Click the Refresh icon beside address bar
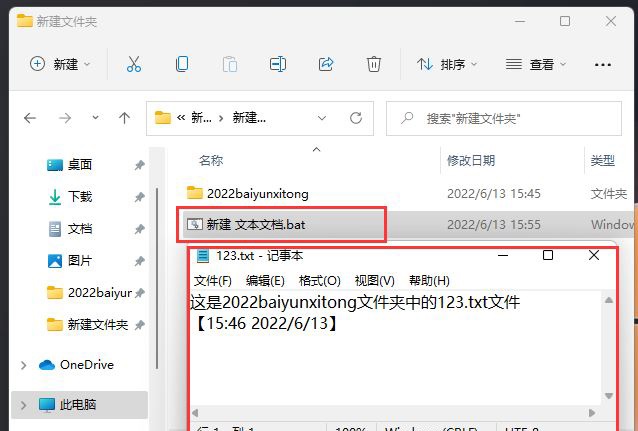This screenshot has width=638, height=431. [356, 118]
